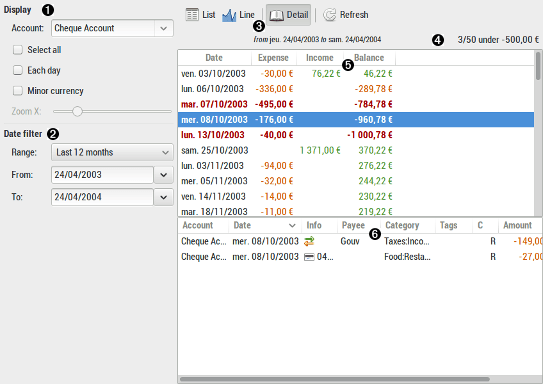Click amount -27,00 in operations table
Image resolution: width=545 pixels, height=384 pixels.
click(x=530, y=257)
